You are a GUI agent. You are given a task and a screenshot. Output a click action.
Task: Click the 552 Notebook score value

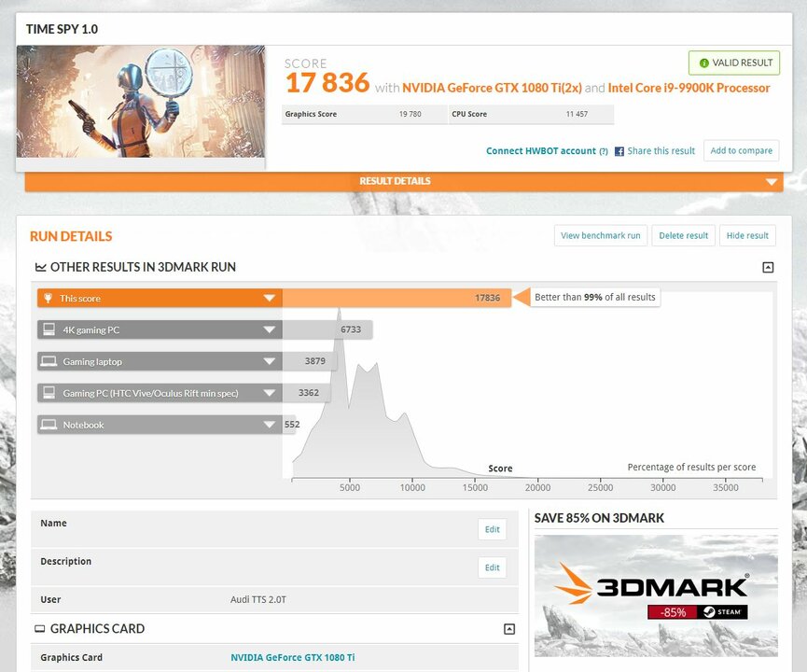point(292,425)
